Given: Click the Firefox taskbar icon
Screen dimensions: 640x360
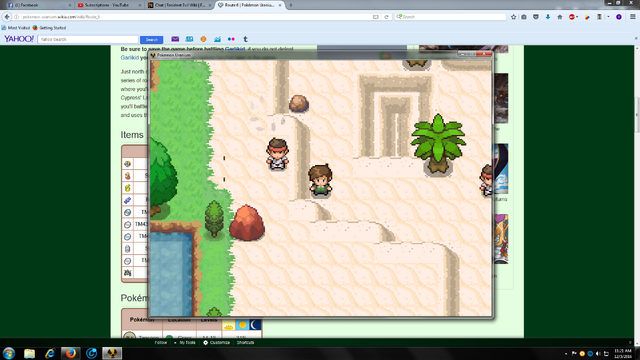Looking at the screenshot, I should [x=71, y=353].
